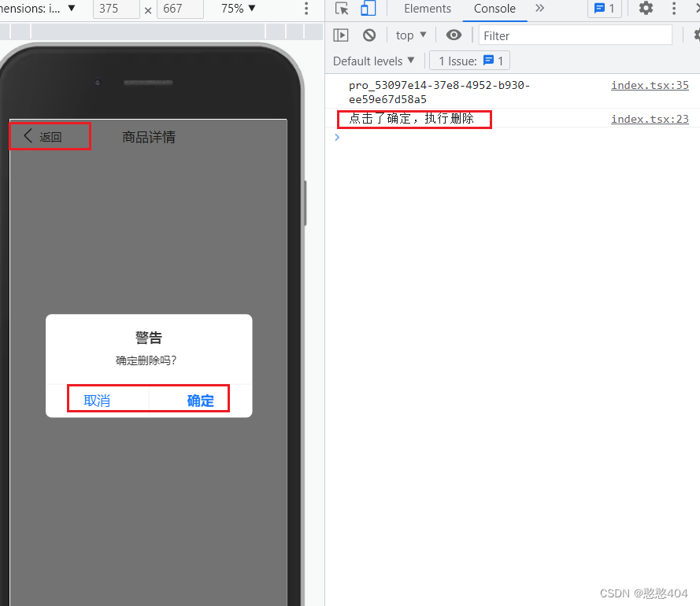Image resolution: width=700 pixels, height=606 pixels.
Task: Toggle the device toolbar icon
Action: [368, 9]
